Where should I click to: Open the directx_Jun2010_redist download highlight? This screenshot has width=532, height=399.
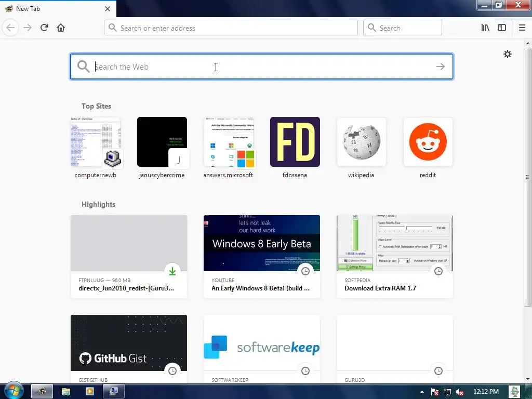point(129,257)
